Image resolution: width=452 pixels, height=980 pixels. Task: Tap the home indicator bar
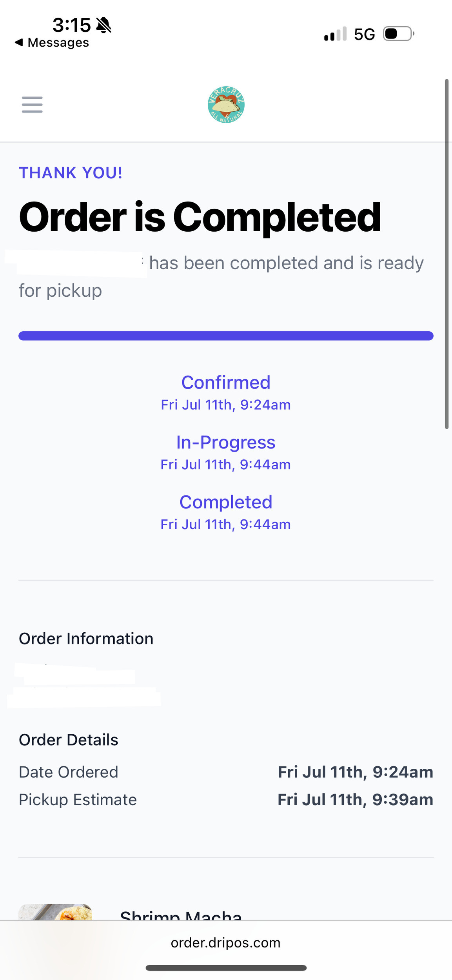pos(226,968)
